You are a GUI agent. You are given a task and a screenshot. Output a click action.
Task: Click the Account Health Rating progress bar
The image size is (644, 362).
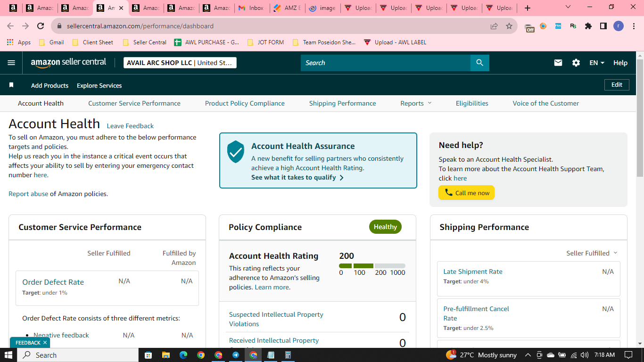point(372,266)
